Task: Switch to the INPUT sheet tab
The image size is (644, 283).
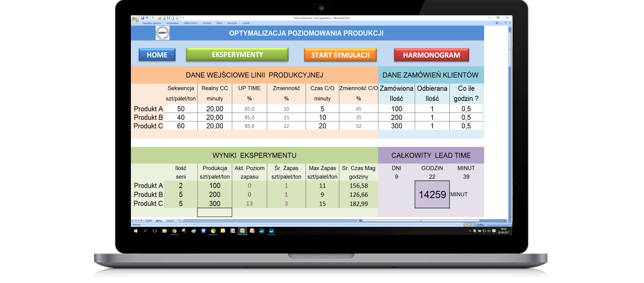Action: 159,221
